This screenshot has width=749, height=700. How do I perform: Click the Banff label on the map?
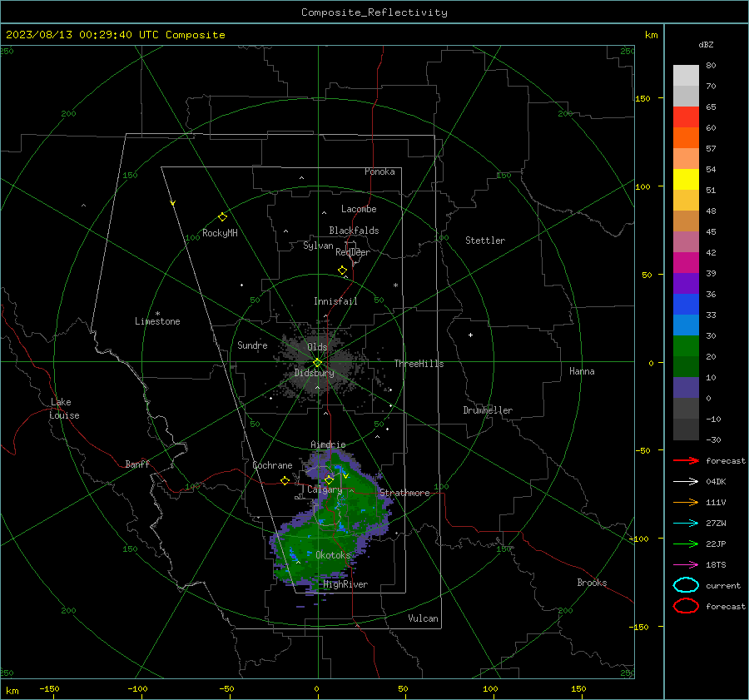click(137, 464)
